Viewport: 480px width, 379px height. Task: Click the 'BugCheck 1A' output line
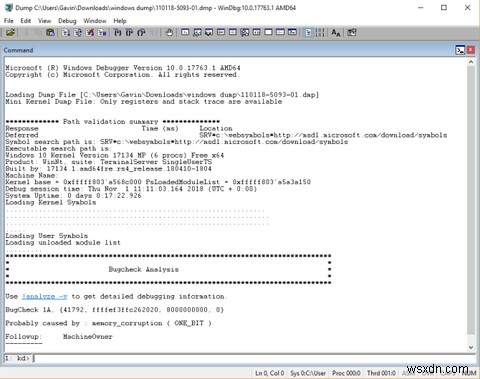coord(114,310)
